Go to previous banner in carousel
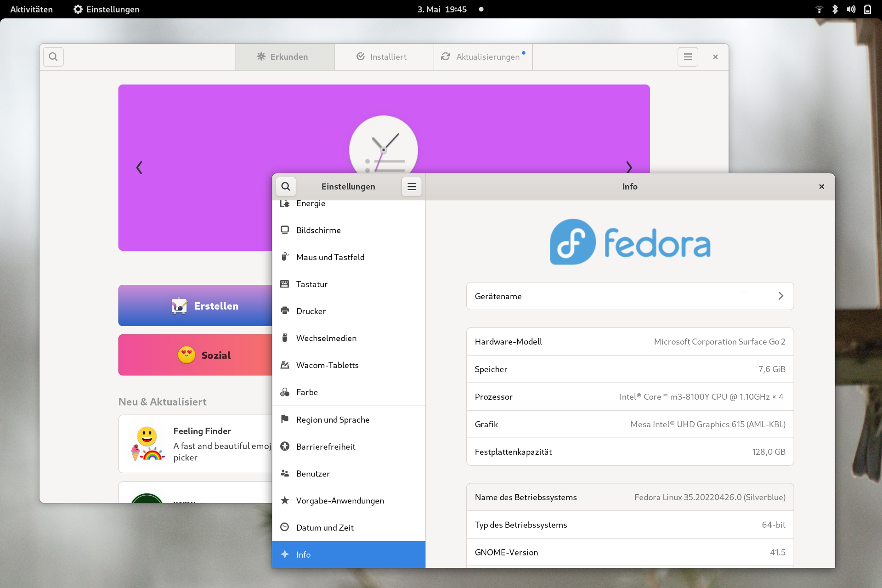882x588 pixels. tap(139, 168)
